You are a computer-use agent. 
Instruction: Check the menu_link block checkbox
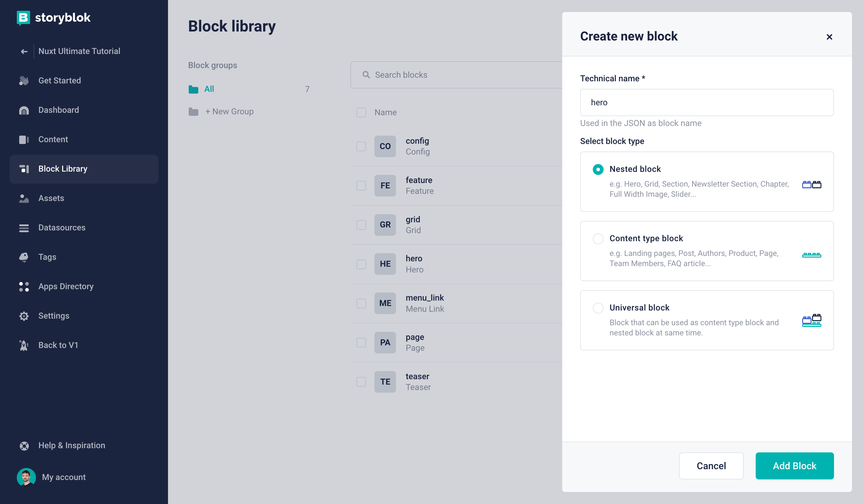361,303
